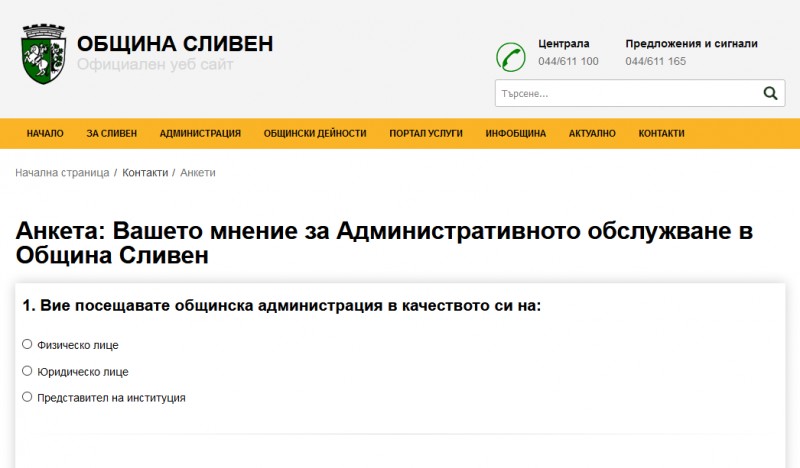Open КОНТАКТИ in the orange navigation bar
This screenshot has width=800, height=468.
661,133
